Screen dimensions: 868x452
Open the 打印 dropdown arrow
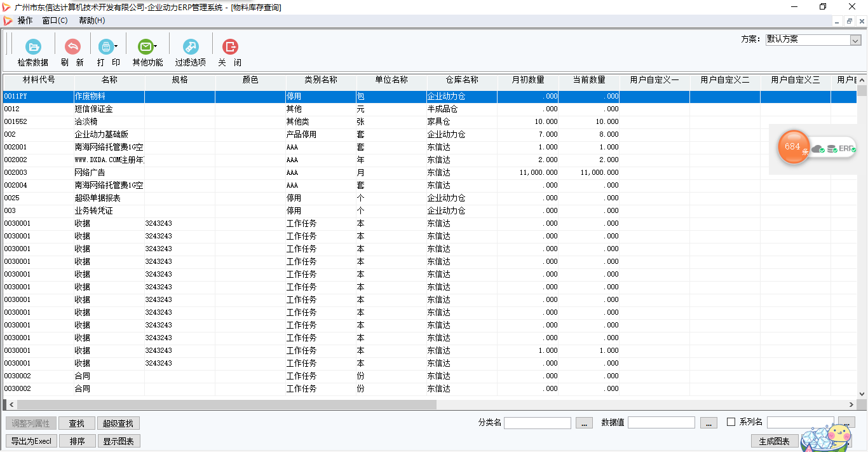[116, 46]
